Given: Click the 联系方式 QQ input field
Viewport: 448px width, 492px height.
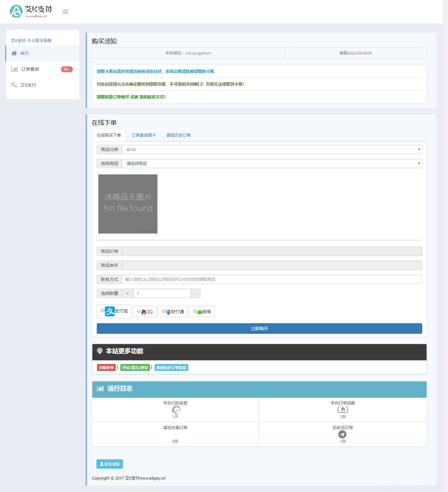Looking at the screenshot, I should (272, 279).
